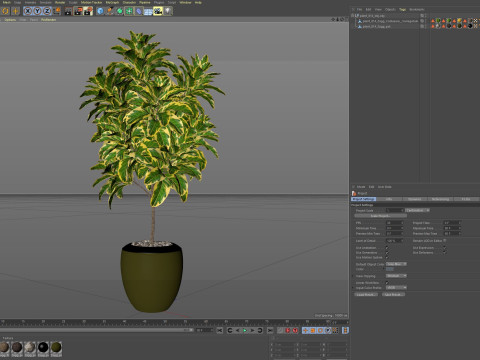Screen dimensions: 480x360
Task: Open the Tags menu in Object Manager
Action: point(403,9)
